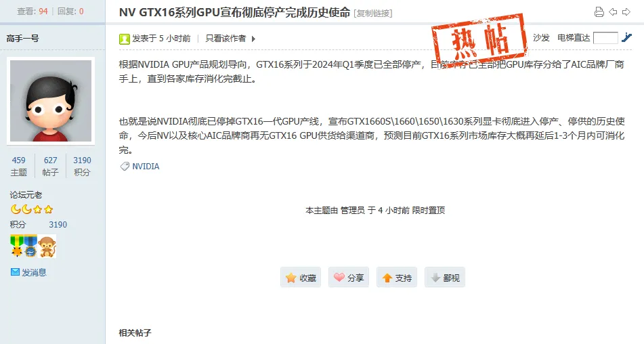Click the elevator jump icon

click(626, 38)
